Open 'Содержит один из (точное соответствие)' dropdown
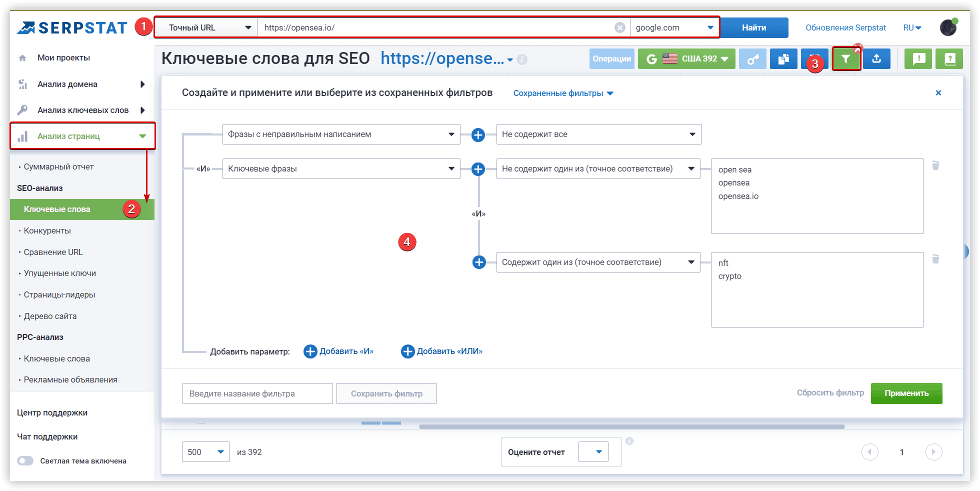This screenshot has height=491, width=980. tap(598, 262)
